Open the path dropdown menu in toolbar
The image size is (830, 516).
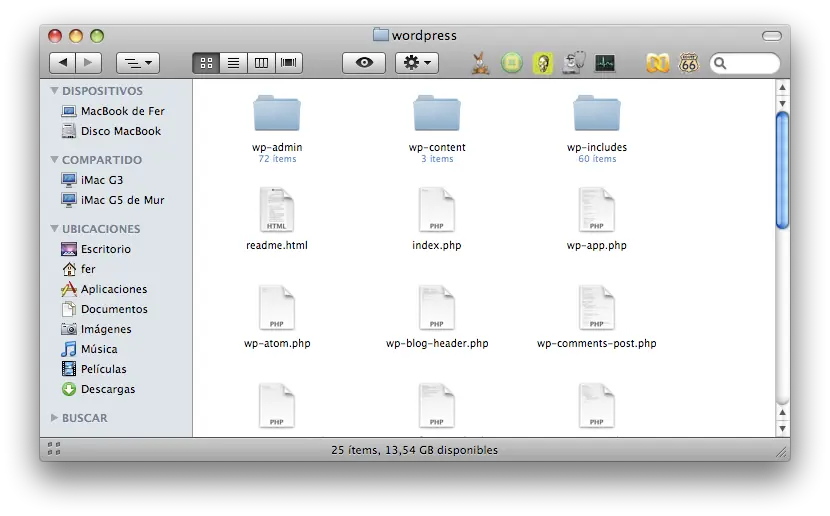point(138,63)
